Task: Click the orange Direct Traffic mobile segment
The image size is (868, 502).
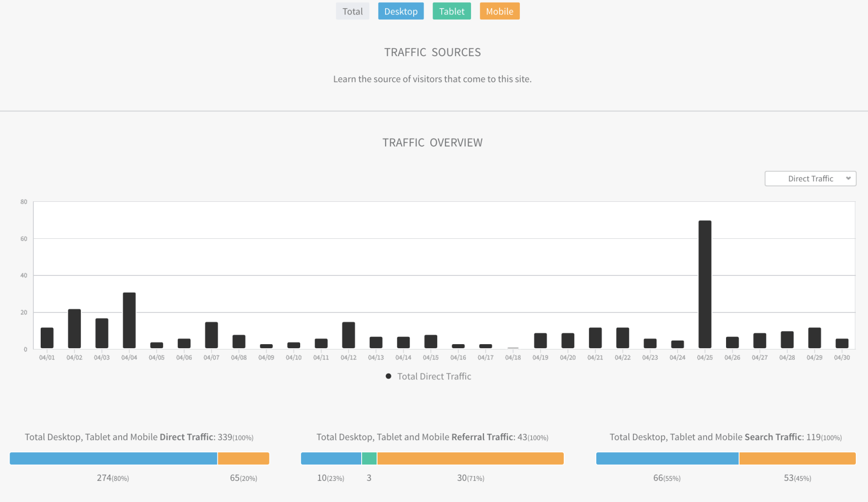Action: tap(243, 459)
